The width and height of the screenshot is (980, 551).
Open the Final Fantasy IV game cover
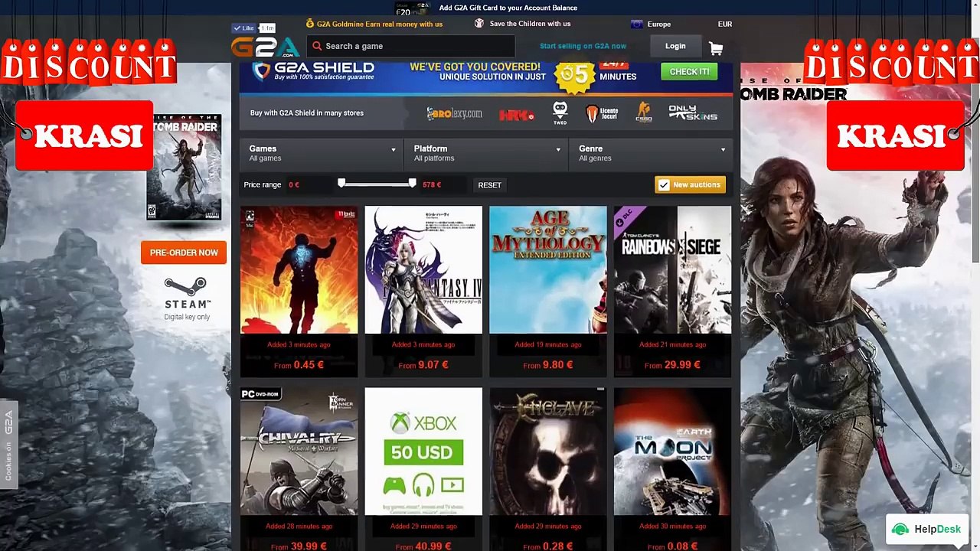pyautogui.click(x=423, y=270)
